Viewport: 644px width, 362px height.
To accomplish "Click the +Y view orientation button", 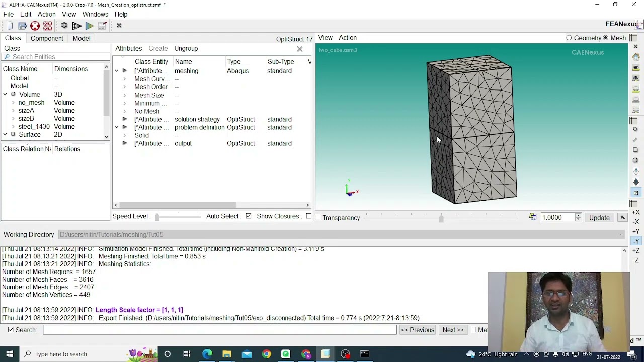I will click(x=636, y=231).
